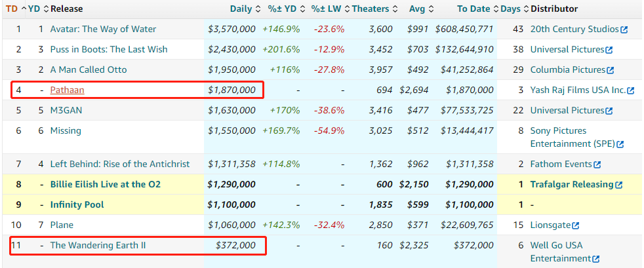The width and height of the screenshot is (644, 268).
Task: Select Wandering Earth II daily gross $372,000
Action: [235, 246]
